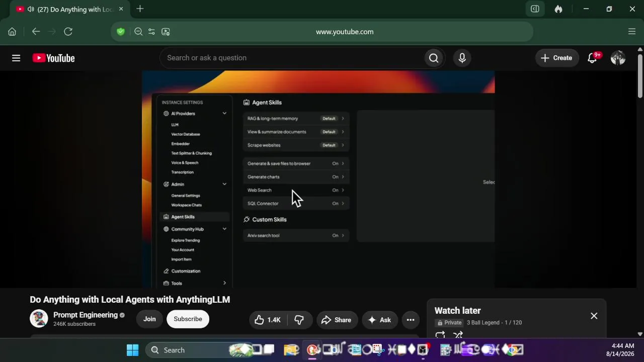Click the 246K subscribers text
Image resolution: width=644 pixels, height=362 pixels.
click(x=74, y=324)
